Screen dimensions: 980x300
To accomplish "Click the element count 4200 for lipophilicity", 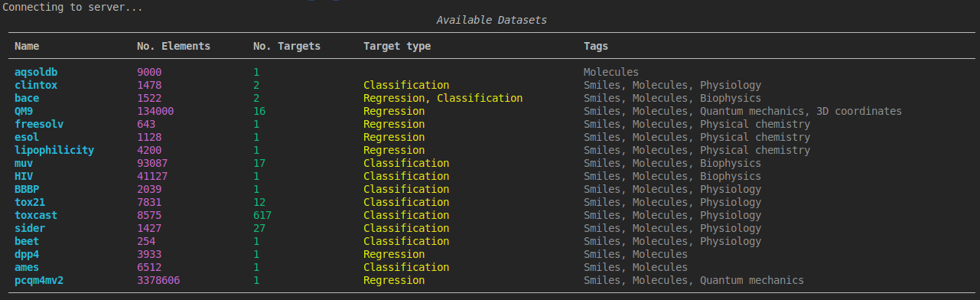I will click(149, 150).
